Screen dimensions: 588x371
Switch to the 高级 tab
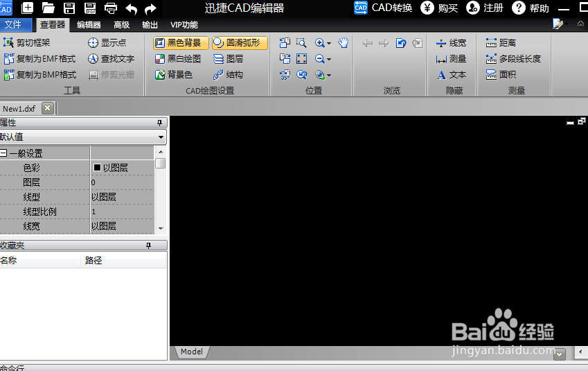point(121,25)
